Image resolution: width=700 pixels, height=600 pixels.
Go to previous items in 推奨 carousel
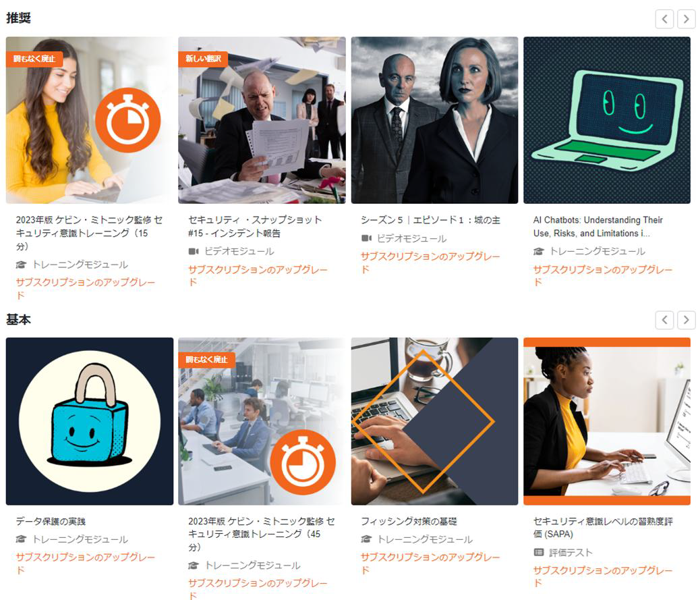pyautogui.click(x=664, y=19)
